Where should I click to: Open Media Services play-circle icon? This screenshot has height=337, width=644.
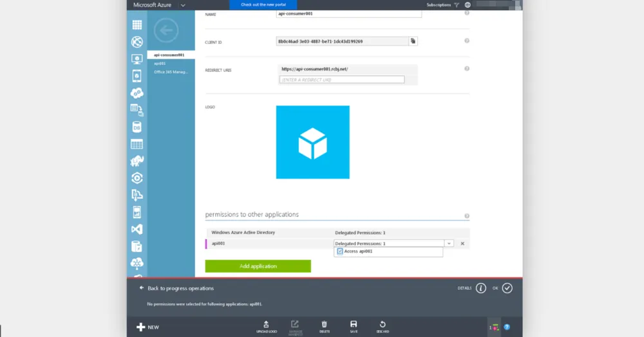(137, 178)
